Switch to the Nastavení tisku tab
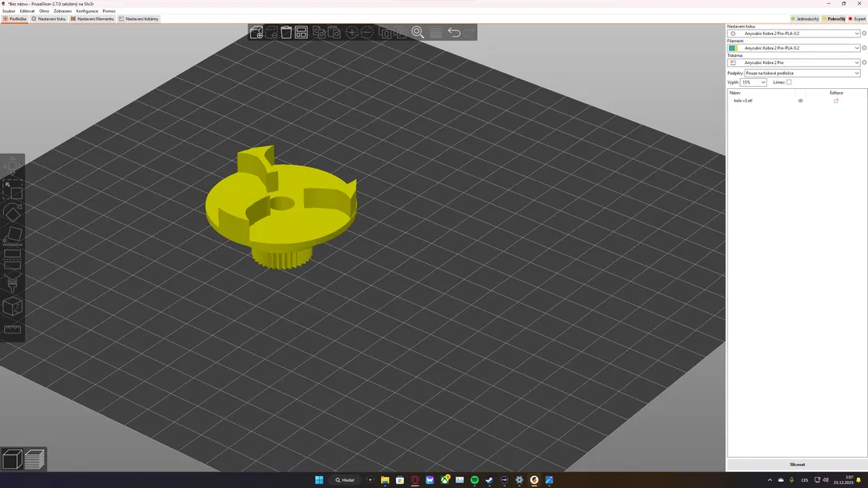The height and width of the screenshot is (488, 868). [x=48, y=19]
